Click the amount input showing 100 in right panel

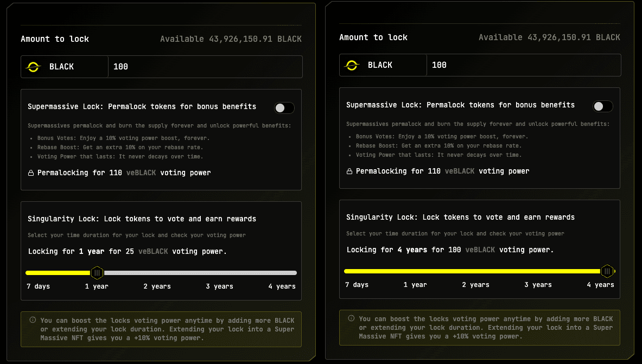(524, 65)
